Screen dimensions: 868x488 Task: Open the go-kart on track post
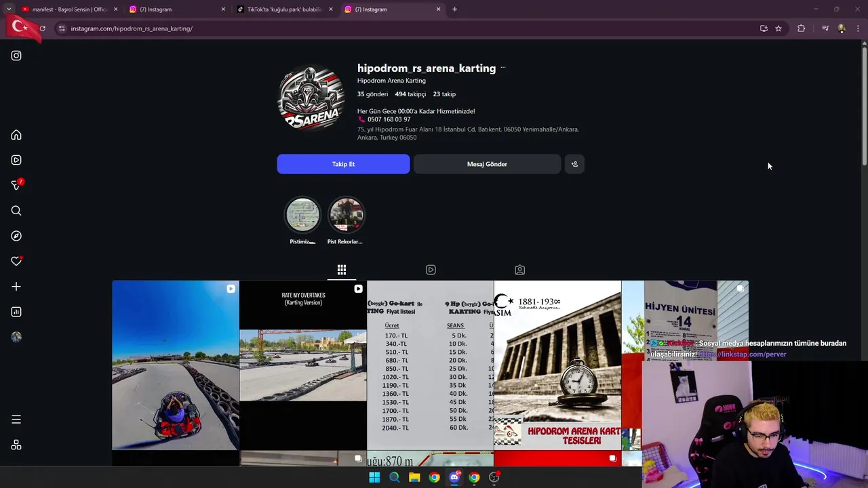coord(176,365)
